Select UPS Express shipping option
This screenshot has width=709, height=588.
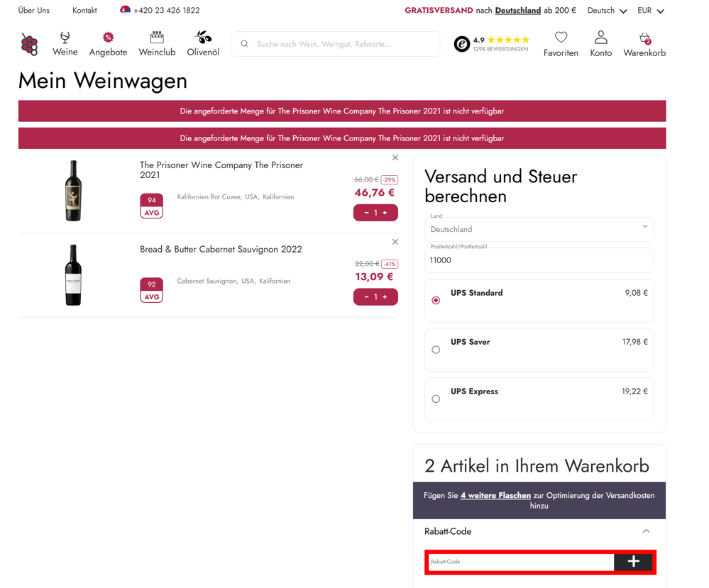click(436, 399)
